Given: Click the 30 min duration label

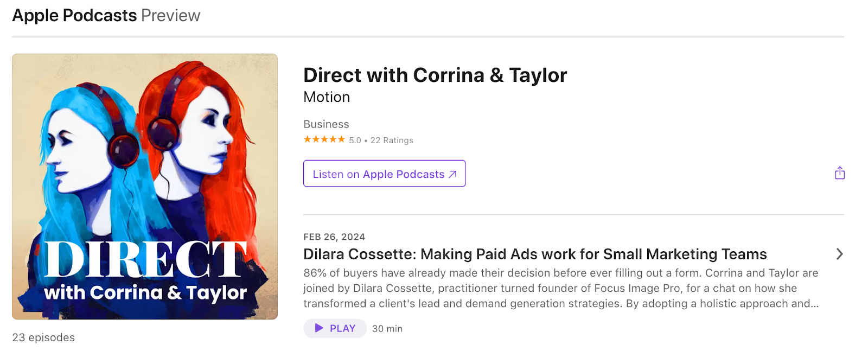Looking at the screenshot, I should 387,329.
